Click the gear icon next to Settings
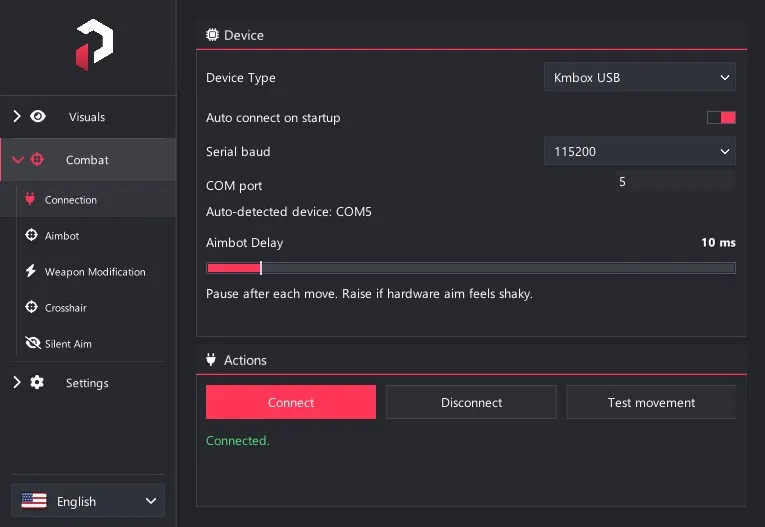 [x=37, y=382]
